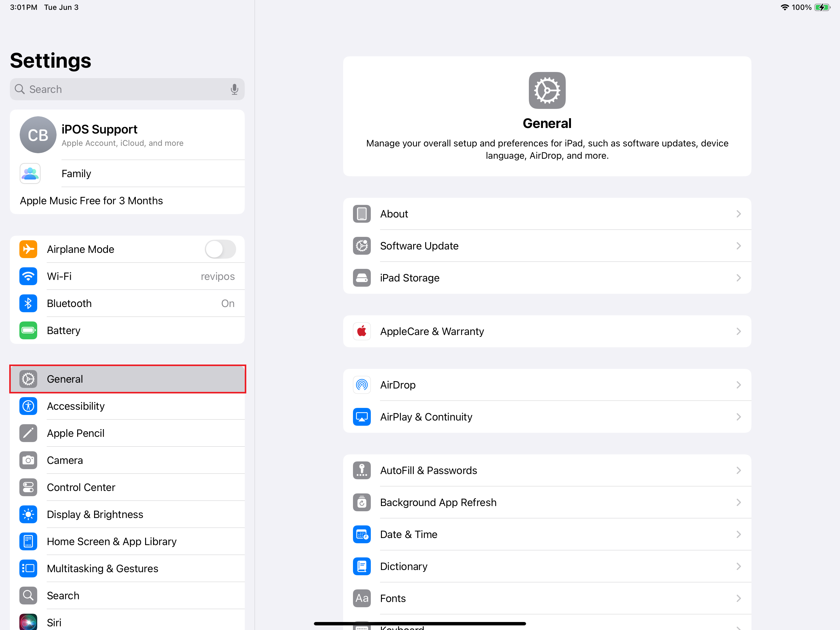Tap the Date & Time icon
Image resolution: width=840 pixels, height=630 pixels.
362,534
